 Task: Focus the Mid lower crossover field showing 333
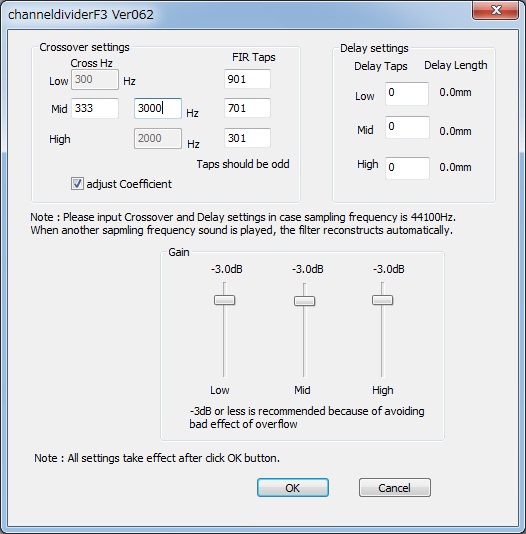(x=95, y=108)
